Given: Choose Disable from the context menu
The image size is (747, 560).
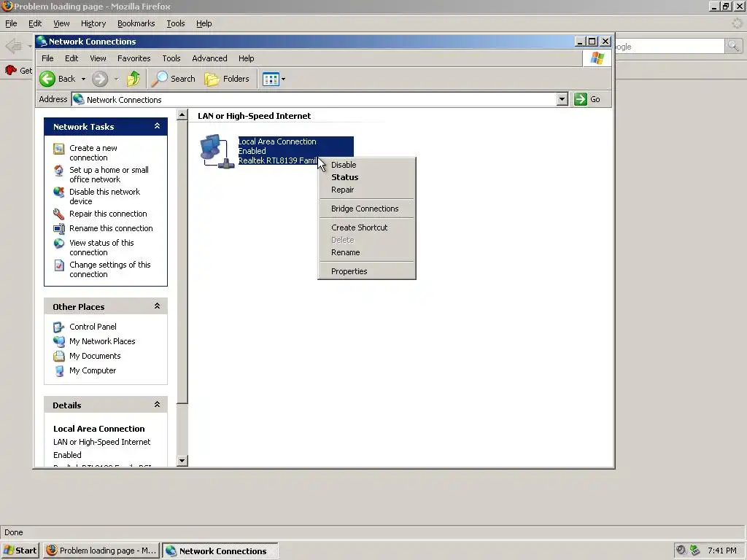Looking at the screenshot, I should (x=366, y=165).
